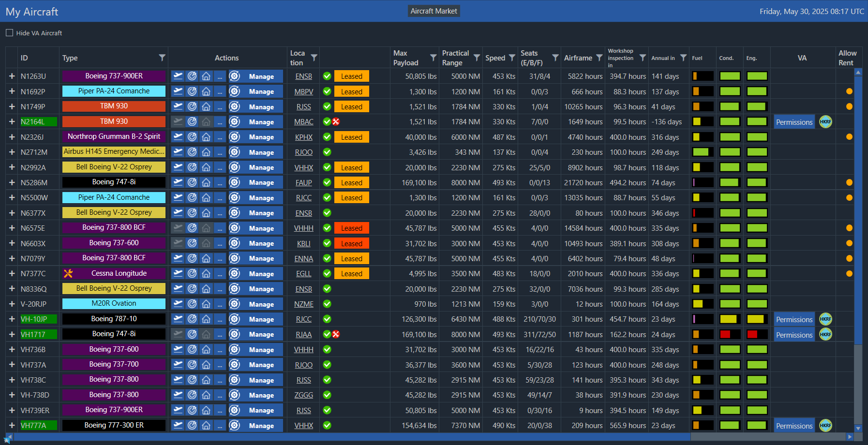Screen dimensions: 868x445
Task: Click the red repair icon beside RJAA
Action: coord(336,334)
